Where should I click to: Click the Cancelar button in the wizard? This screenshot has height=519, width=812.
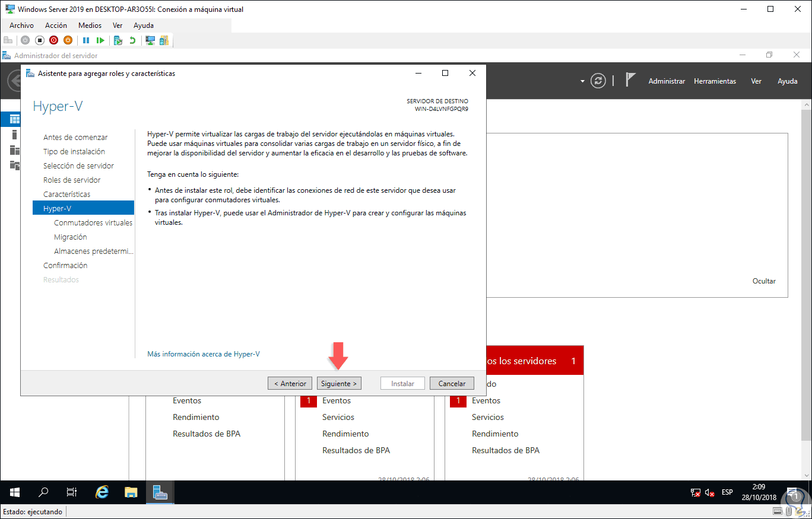point(452,383)
